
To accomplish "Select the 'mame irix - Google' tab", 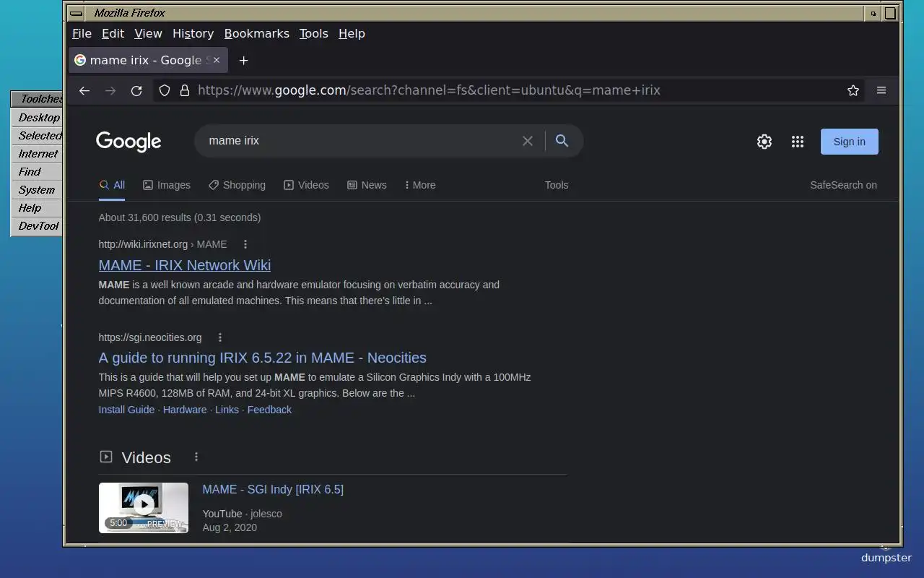I will point(148,61).
